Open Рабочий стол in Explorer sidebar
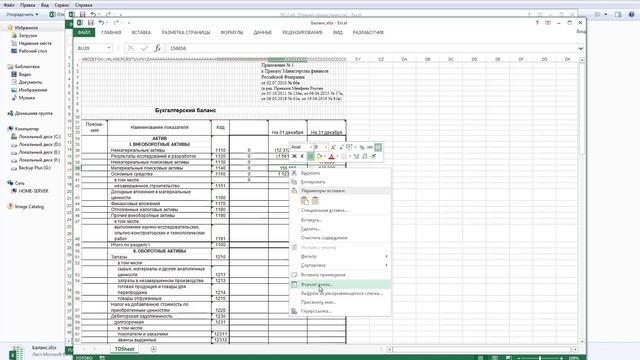 click(x=33, y=51)
